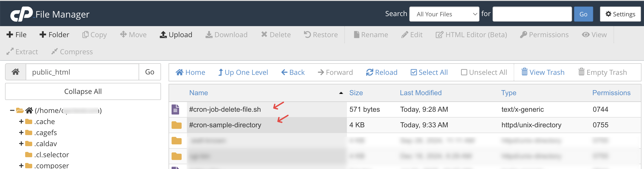Viewport: 644px width, 169px height.
Task: Expand the .cagefs tree folder
Action: (x=21, y=133)
